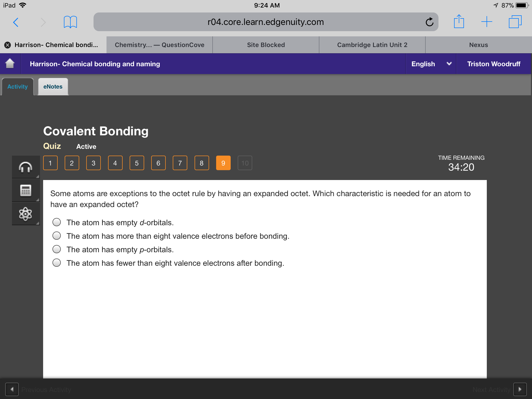Select 'The atom has empty d-orbitals' option
This screenshot has height=399, width=532.
57,222
